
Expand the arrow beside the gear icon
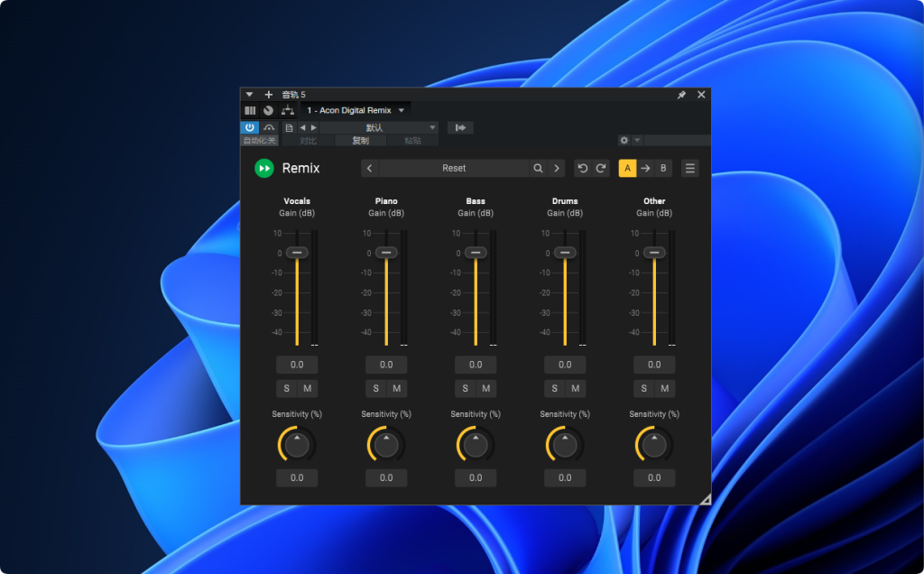pos(637,140)
